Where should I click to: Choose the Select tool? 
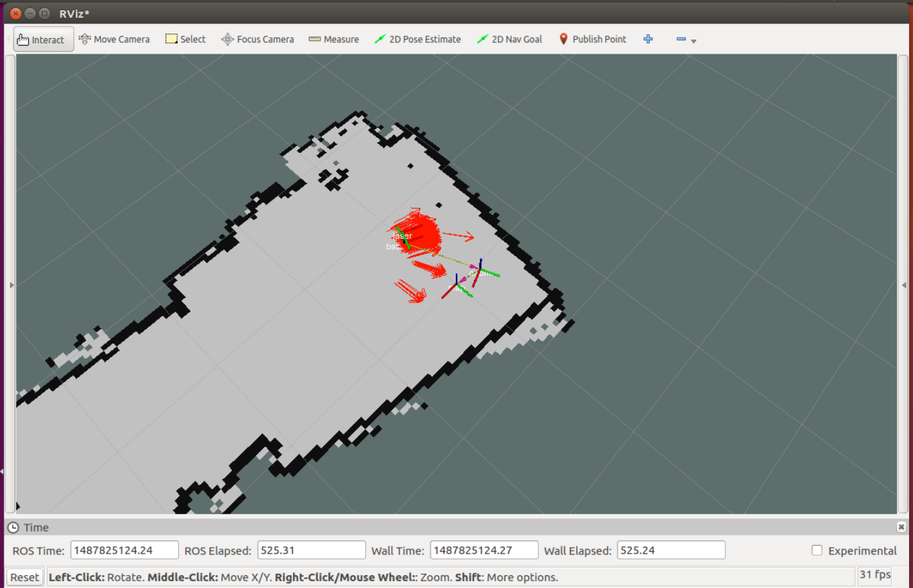tap(186, 40)
